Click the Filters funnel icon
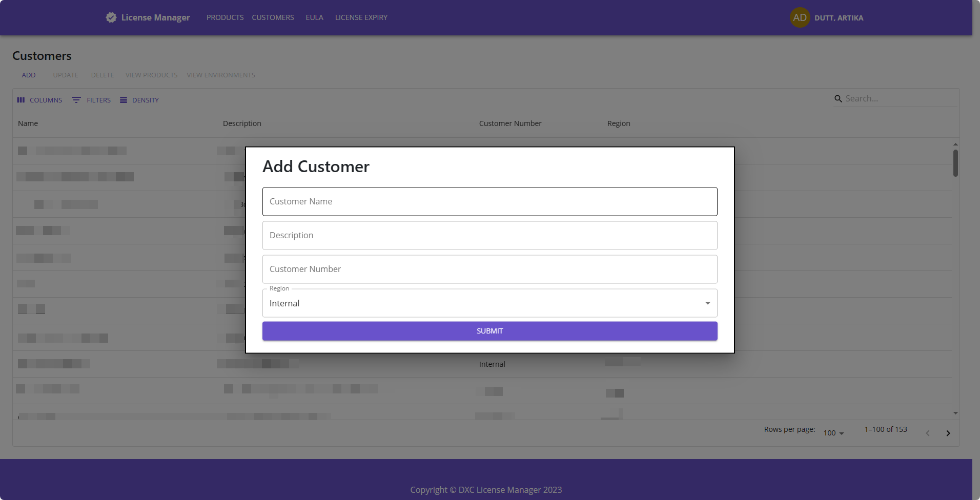The height and width of the screenshot is (500, 980). tap(76, 100)
